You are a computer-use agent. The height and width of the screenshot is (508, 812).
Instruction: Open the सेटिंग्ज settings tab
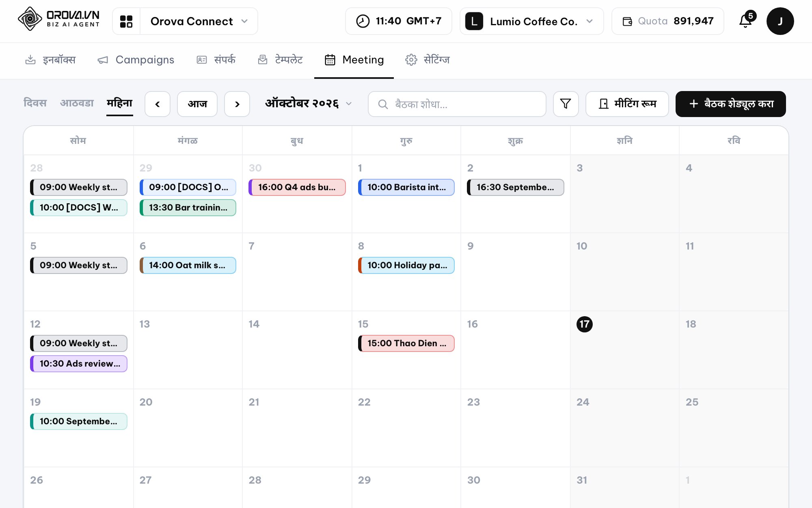(x=428, y=60)
